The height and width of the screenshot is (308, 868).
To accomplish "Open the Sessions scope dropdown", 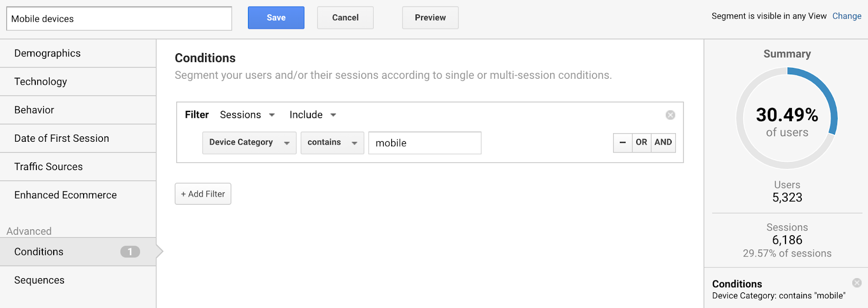I will point(247,115).
